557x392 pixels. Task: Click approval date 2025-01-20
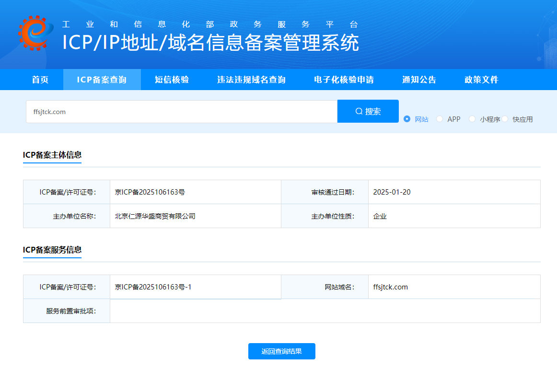coord(392,192)
